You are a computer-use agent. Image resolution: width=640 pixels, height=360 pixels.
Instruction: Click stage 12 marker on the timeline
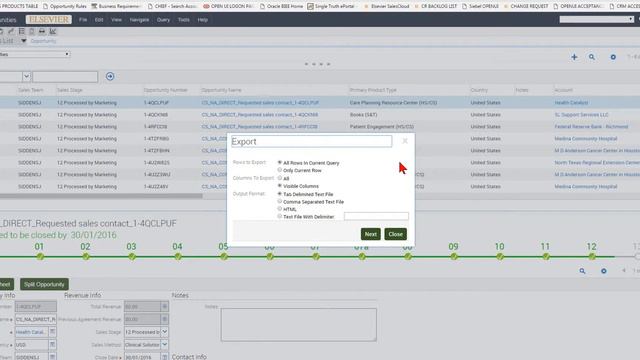592,256
